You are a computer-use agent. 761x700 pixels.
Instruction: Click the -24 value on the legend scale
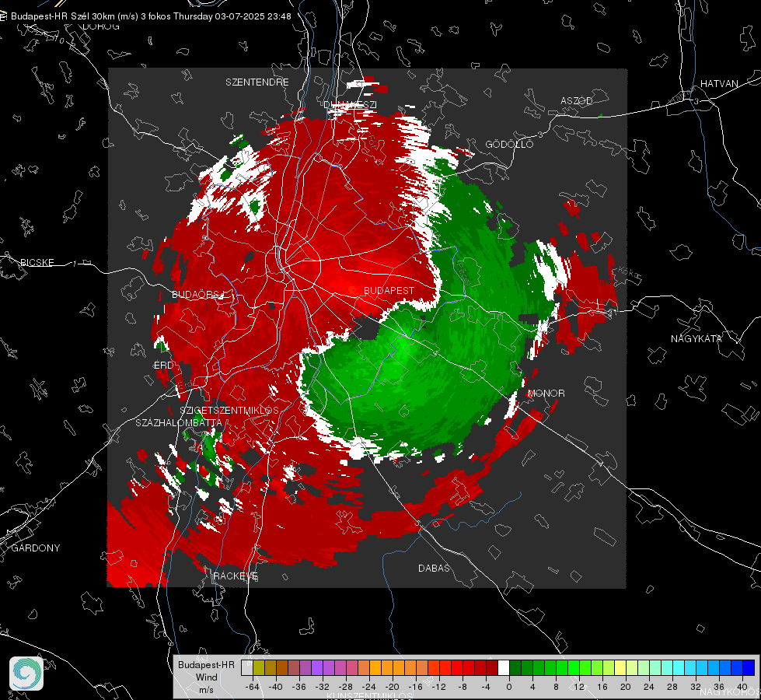[x=369, y=687]
